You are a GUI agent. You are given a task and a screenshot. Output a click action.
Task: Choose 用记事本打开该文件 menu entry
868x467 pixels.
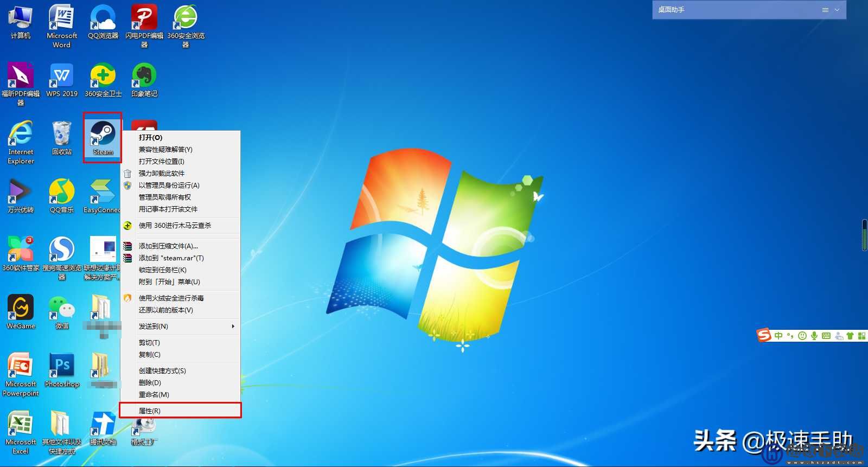click(181, 209)
